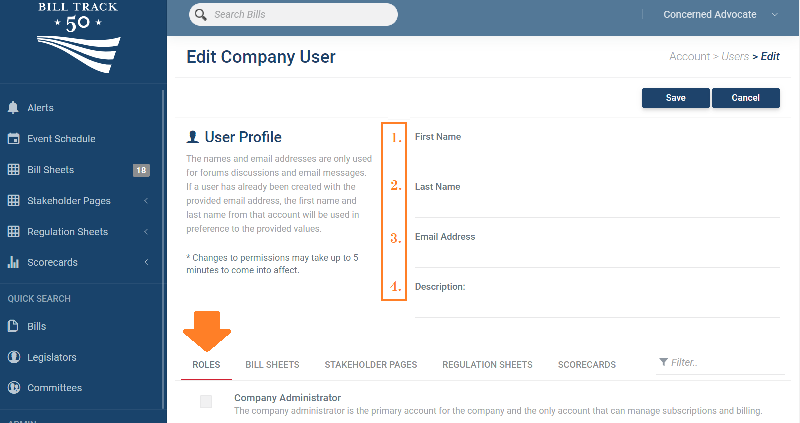
Task: Toggle the Company Administrator checkbox
Action: click(x=206, y=402)
